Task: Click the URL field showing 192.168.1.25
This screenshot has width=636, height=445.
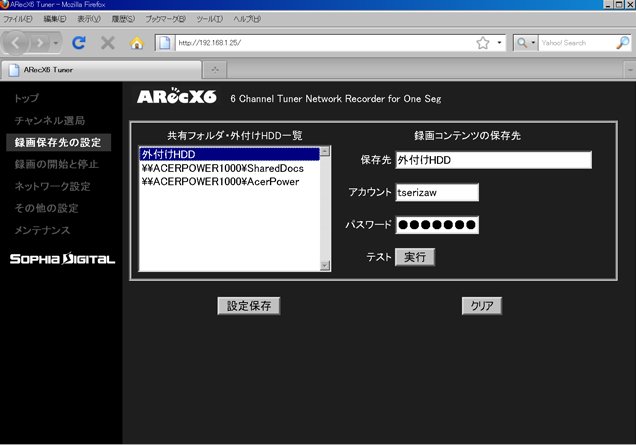Action: [324, 43]
